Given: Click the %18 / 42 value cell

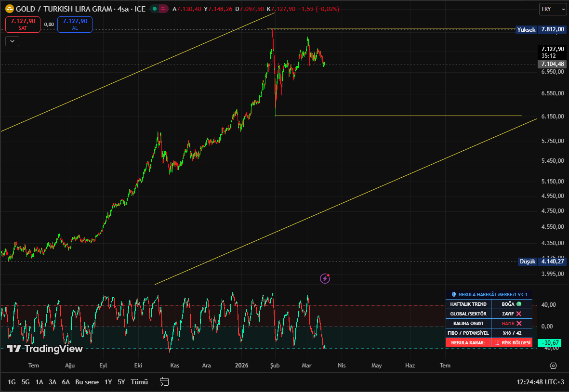Looking at the screenshot, I should point(512,333).
